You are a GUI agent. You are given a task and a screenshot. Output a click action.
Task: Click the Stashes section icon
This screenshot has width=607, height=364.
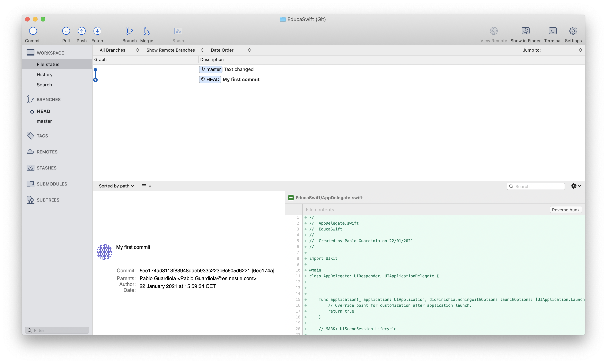[30, 168]
